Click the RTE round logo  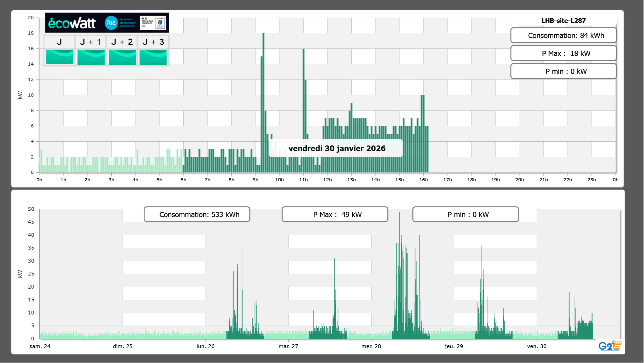pos(111,23)
